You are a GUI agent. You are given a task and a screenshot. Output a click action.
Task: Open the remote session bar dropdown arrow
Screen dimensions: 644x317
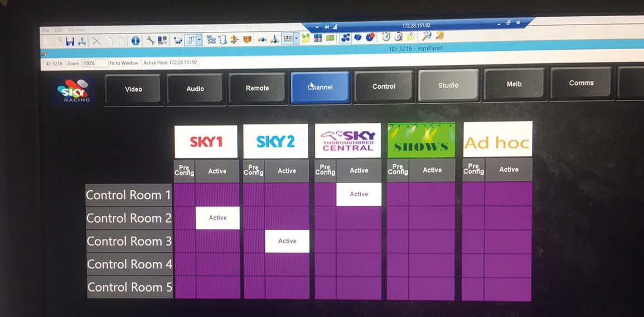coord(317,27)
